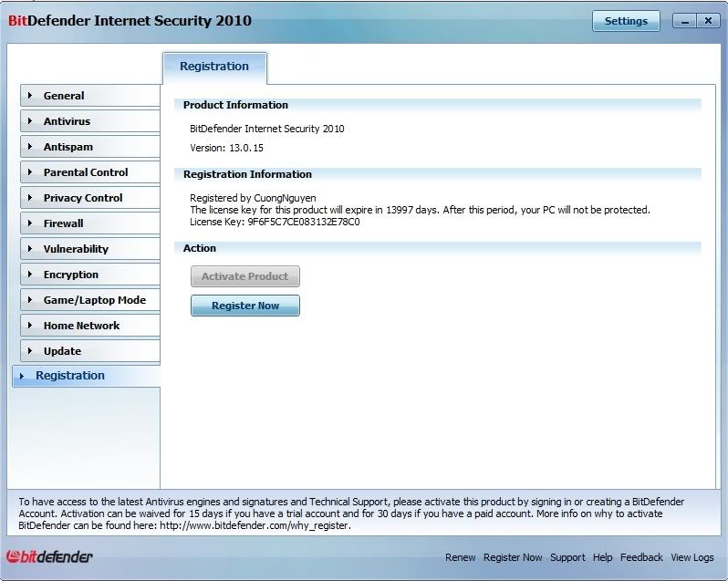This screenshot has height=581, width=728.
Task: Open View Logs in the footer
Action: [x=692, y=557]
